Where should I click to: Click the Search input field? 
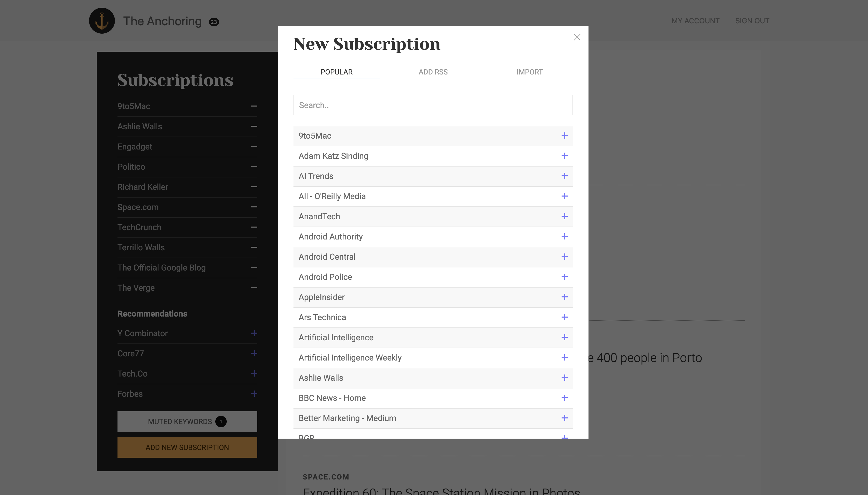(x=433, y=105)
